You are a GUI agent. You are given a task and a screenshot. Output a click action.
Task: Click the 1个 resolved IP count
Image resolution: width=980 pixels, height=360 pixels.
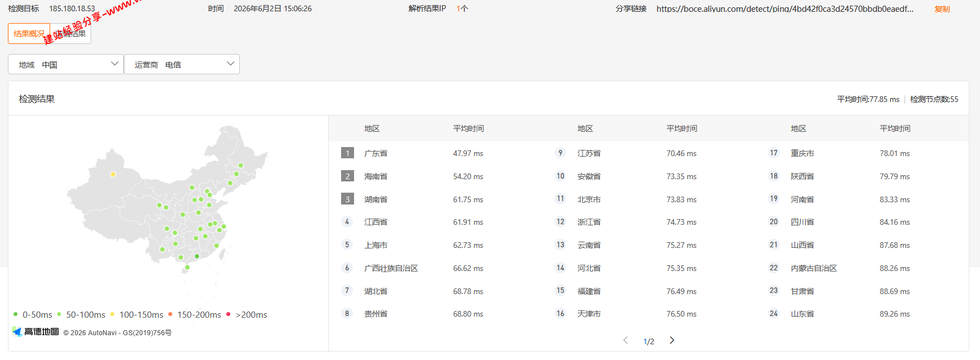click(x=462, y=9)
